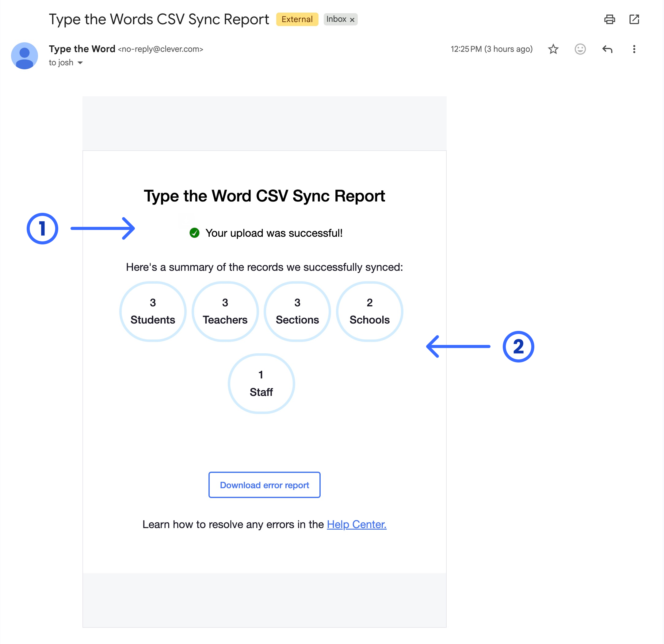Reply to the email using arrow icon
The width and height of the screenshot is (664, 644).
point(607,49)
